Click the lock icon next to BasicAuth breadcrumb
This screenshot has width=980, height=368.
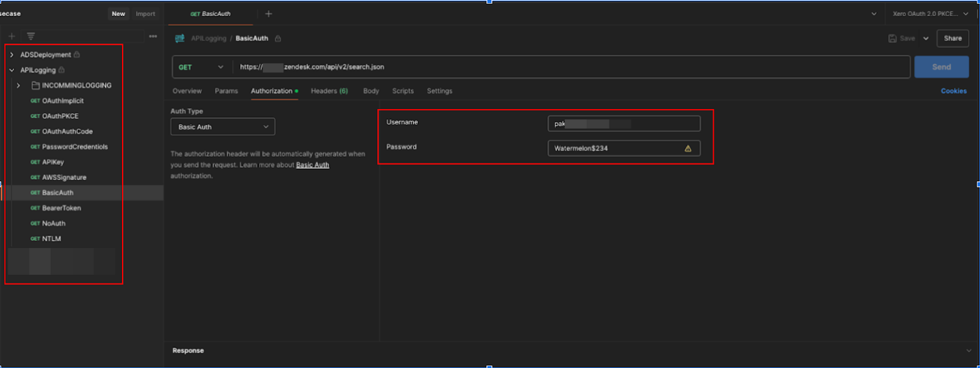[x=278, y=38]
